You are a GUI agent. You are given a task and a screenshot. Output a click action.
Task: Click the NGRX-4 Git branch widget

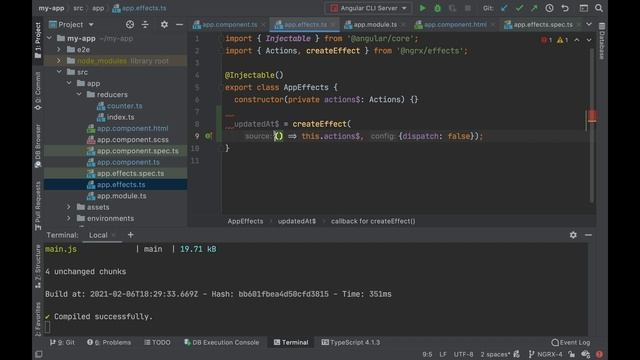[545, 354]
